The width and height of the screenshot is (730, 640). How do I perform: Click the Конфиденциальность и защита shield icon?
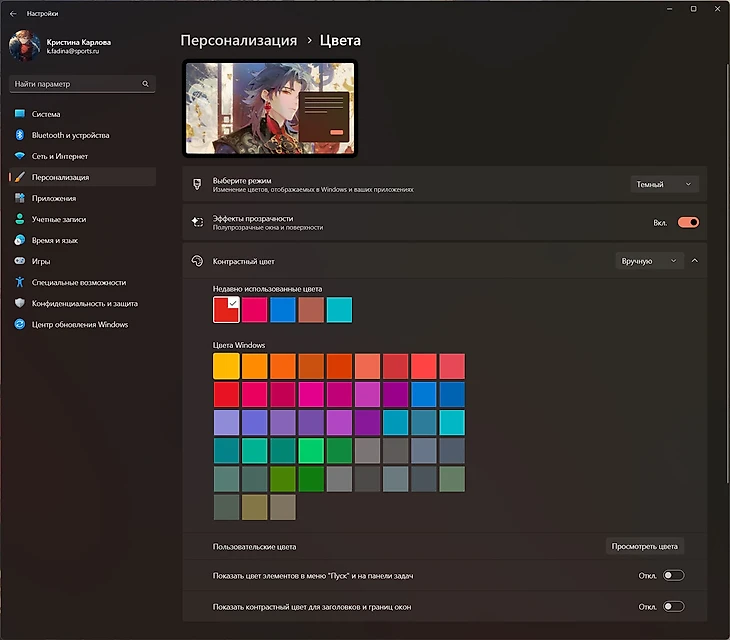tap(19, 303)
